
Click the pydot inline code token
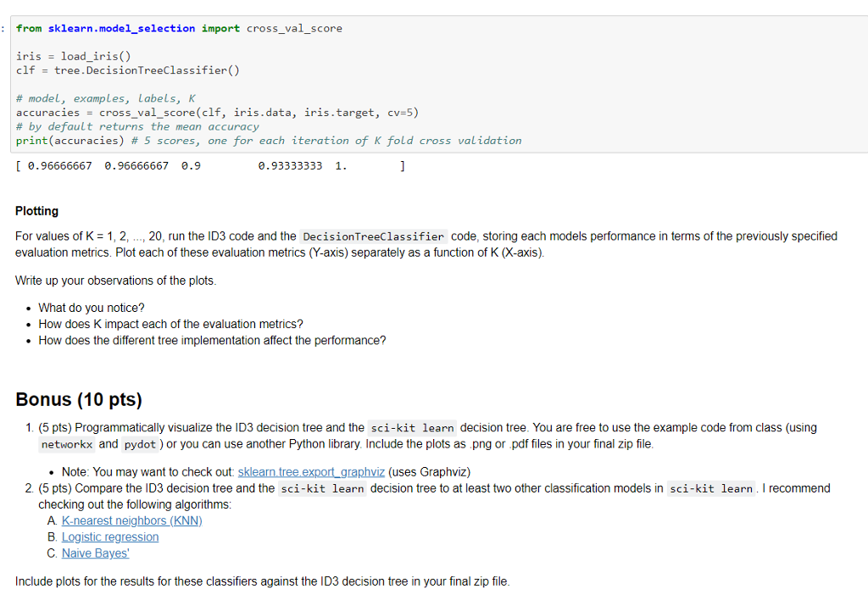pyautogui.click(x=139, y=444)
